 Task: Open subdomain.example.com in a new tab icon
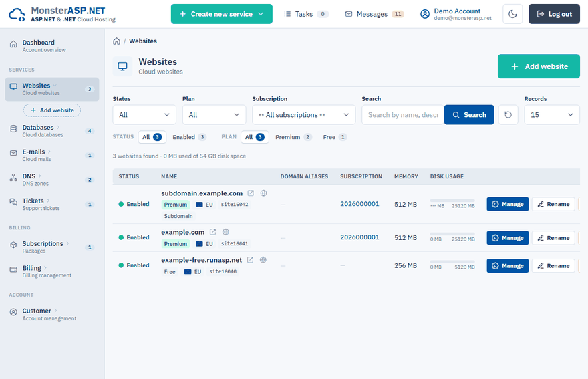251,193
